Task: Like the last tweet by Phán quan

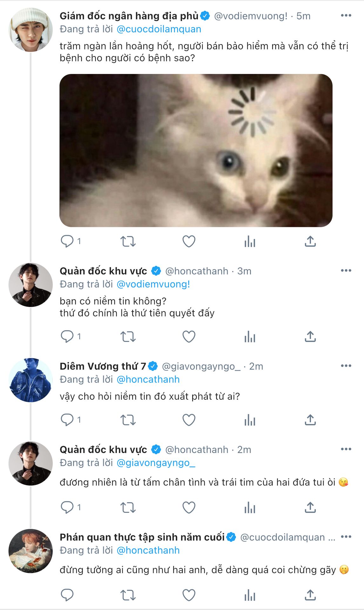Action: [x=189, y=595]
